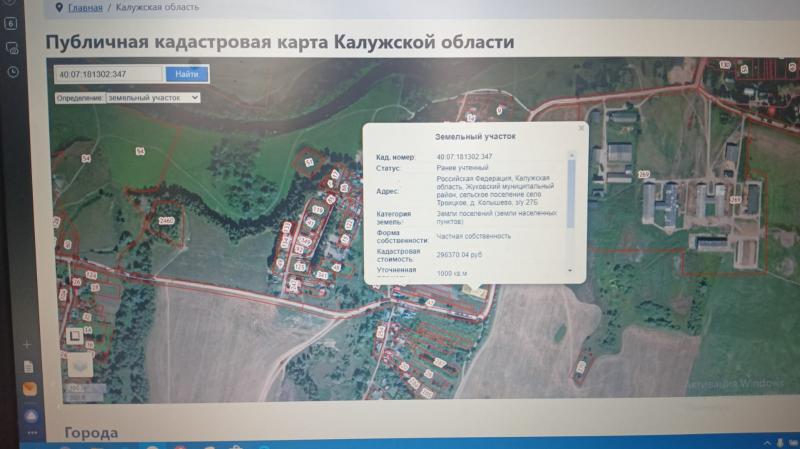Click the map layers stack icon

(79, 366)
